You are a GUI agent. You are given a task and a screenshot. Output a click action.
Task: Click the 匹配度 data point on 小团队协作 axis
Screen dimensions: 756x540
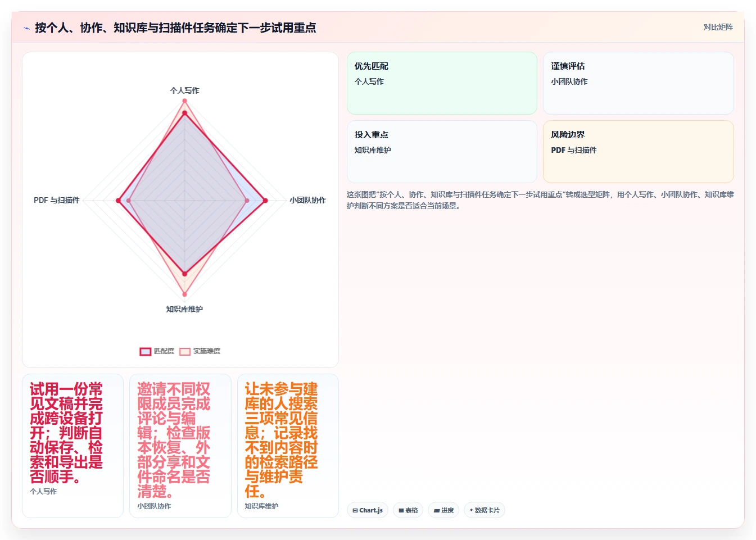265,201
